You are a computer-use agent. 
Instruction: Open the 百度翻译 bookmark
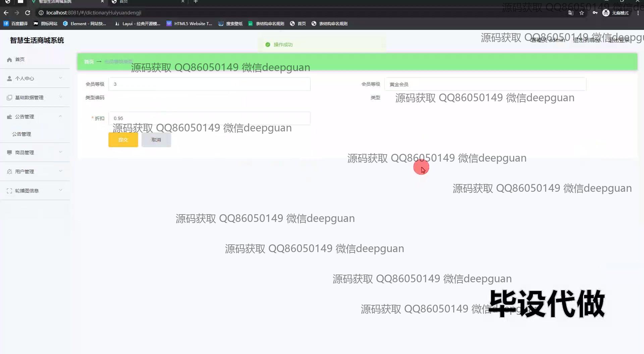(16, 23)
